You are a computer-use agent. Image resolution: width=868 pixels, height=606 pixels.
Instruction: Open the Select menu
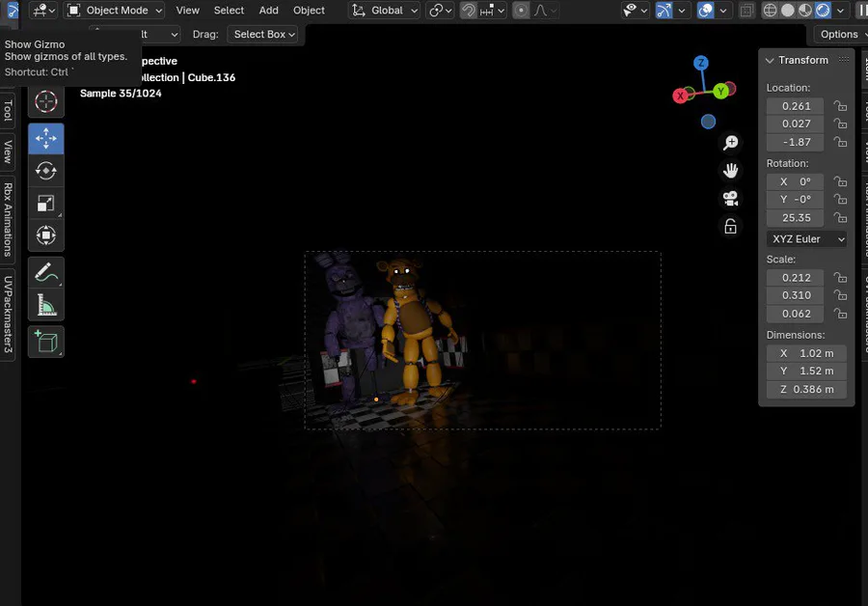[x=229, y=11]
